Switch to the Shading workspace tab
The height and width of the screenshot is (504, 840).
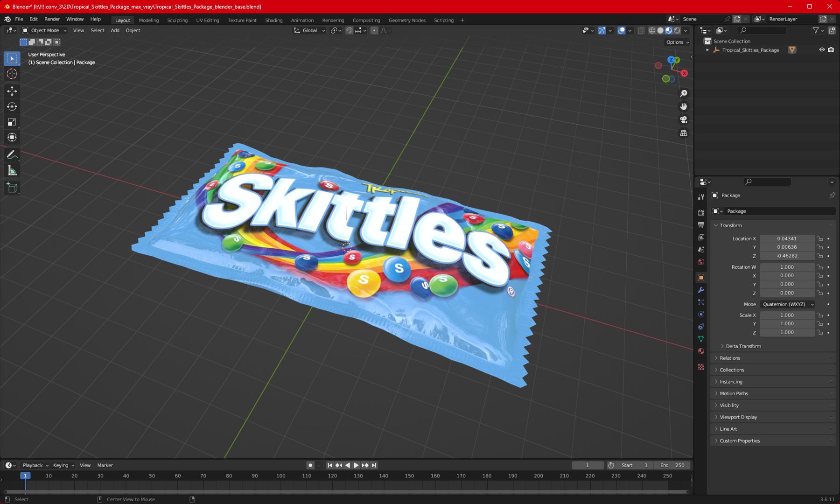pos(274,20)
